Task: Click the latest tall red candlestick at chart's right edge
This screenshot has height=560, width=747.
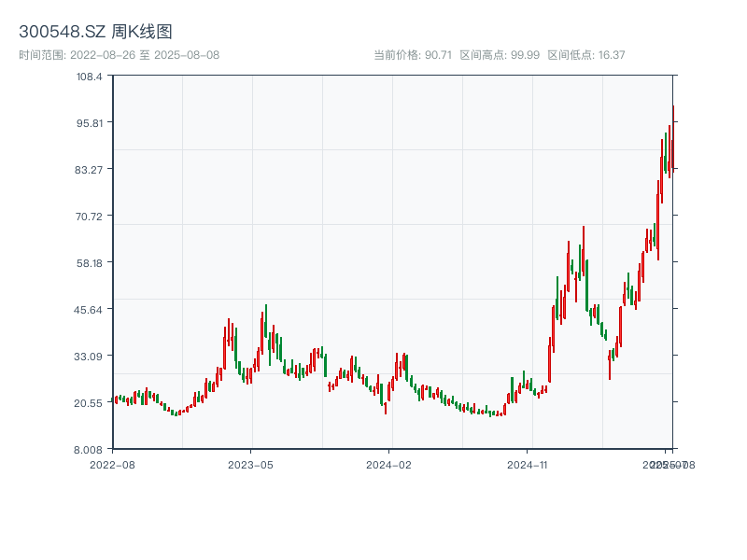Action: (x=673, y=138)
